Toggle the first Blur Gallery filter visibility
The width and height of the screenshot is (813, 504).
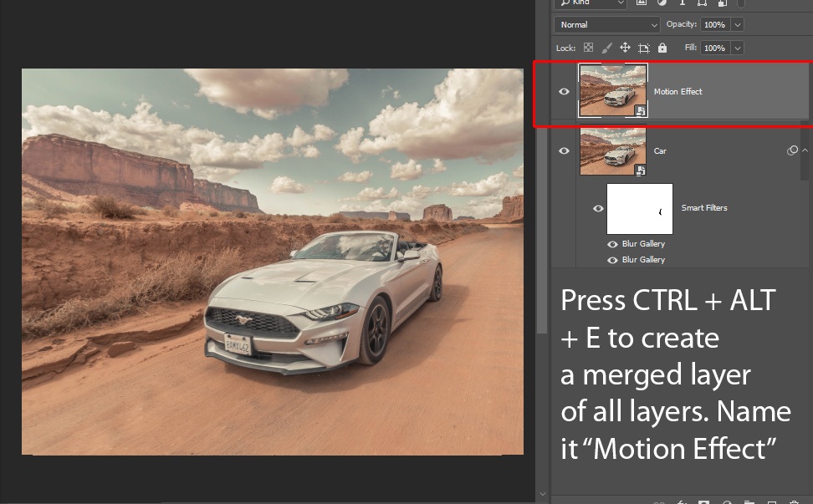click(613, 244)
